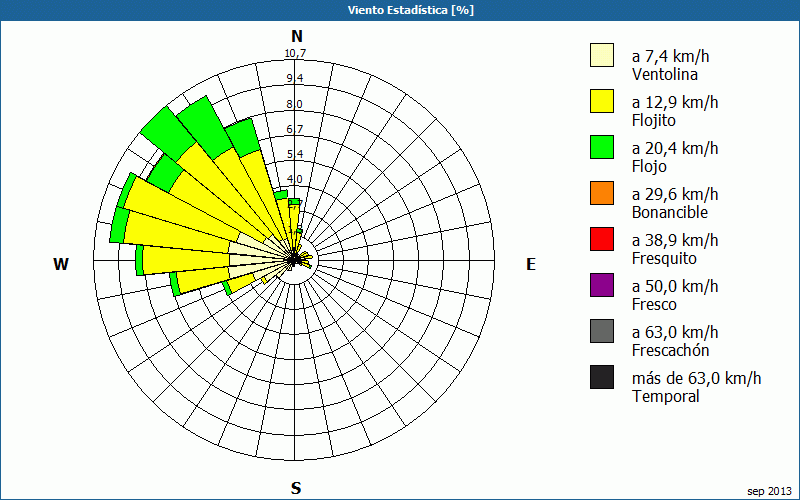800x500 pixels.
Task: Click the E compass label
Action: click(x=531, y=264)
